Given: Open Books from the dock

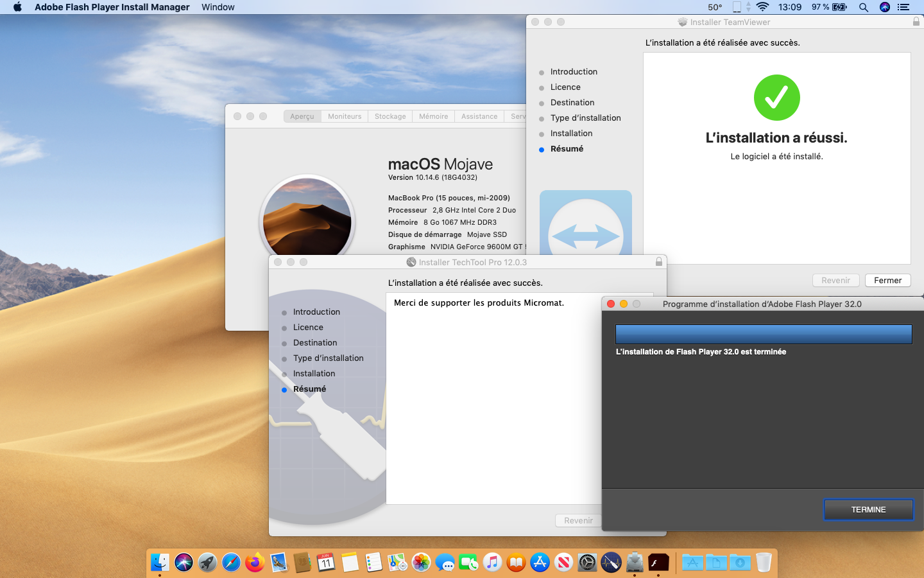Looking at the screenshot, I should pyautogui.click(x=516, y=563).
